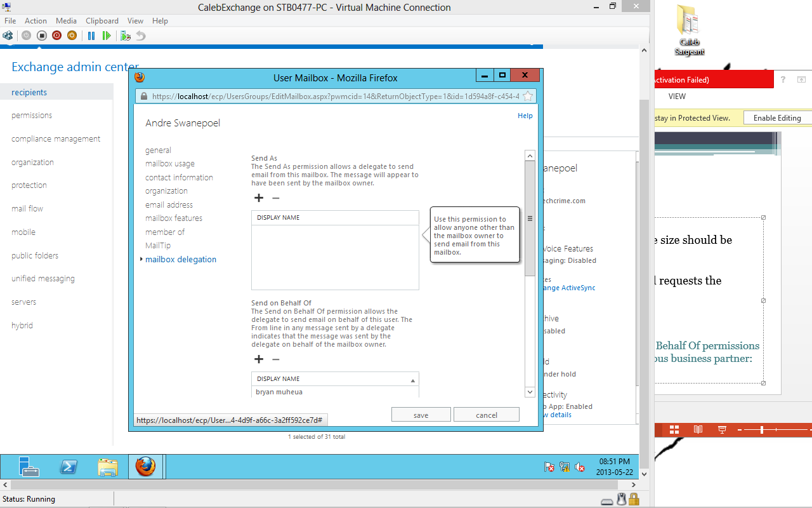Open public folders in the Exchange sidebar
The height and width of the screenshot is (508, 812).
[x=35, y=256]
